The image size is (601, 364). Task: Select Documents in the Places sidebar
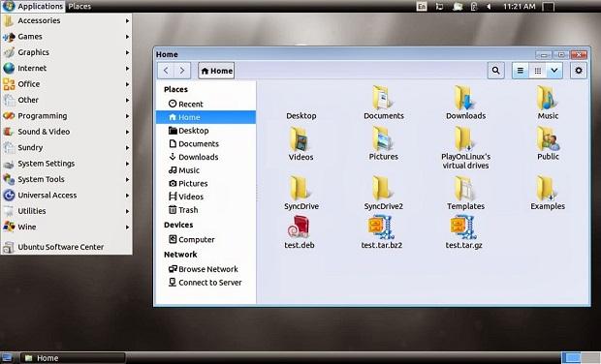pos(206,144)
